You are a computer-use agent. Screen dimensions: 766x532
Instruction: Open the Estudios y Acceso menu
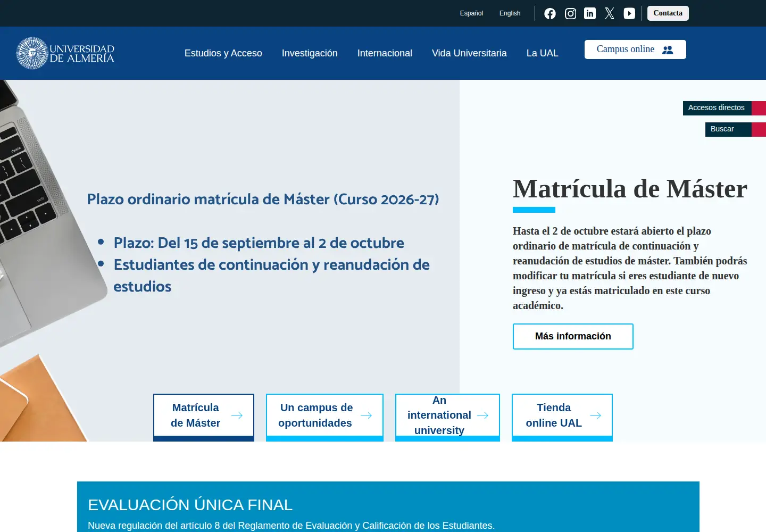[x=223, y=53]
